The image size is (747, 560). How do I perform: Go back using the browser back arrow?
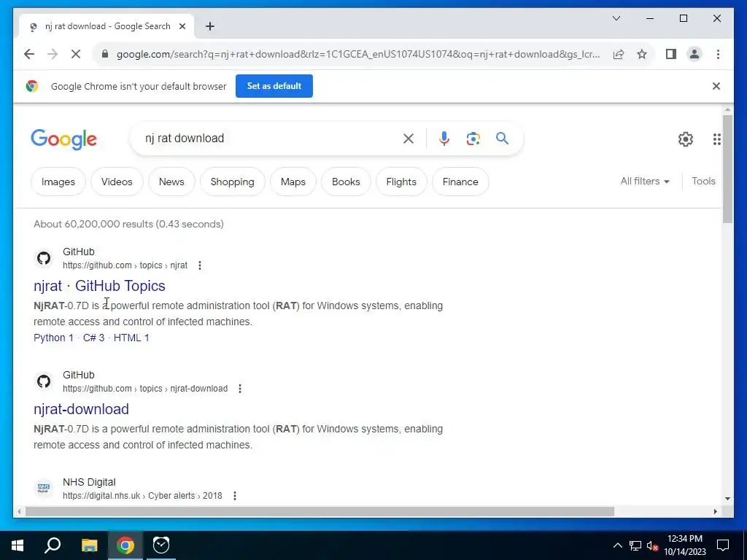(x=29, y=54)
